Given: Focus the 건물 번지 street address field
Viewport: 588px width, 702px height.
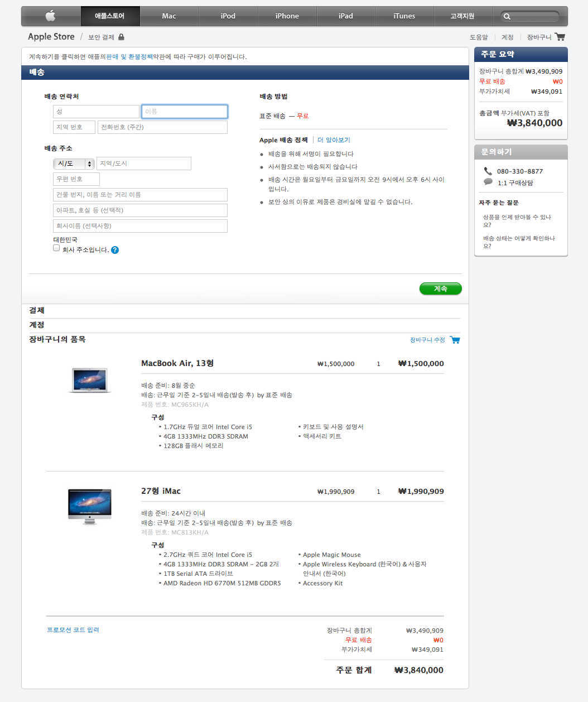Looking at the screenshot, I should (141, 195).
